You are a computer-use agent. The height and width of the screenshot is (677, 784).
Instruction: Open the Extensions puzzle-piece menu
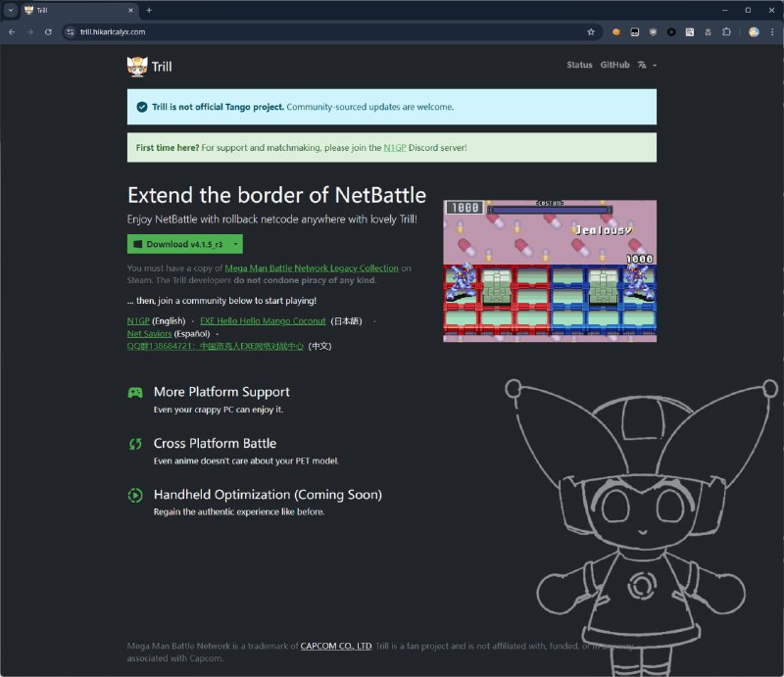tap(726, 32)
